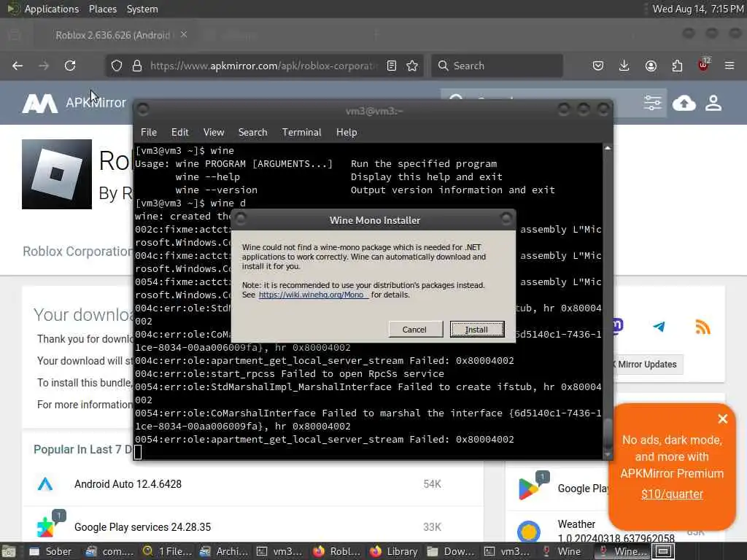Switch to Sober in the taskbar
The height and width of the screenshot is (560, 747).
(x=50, y=551)
